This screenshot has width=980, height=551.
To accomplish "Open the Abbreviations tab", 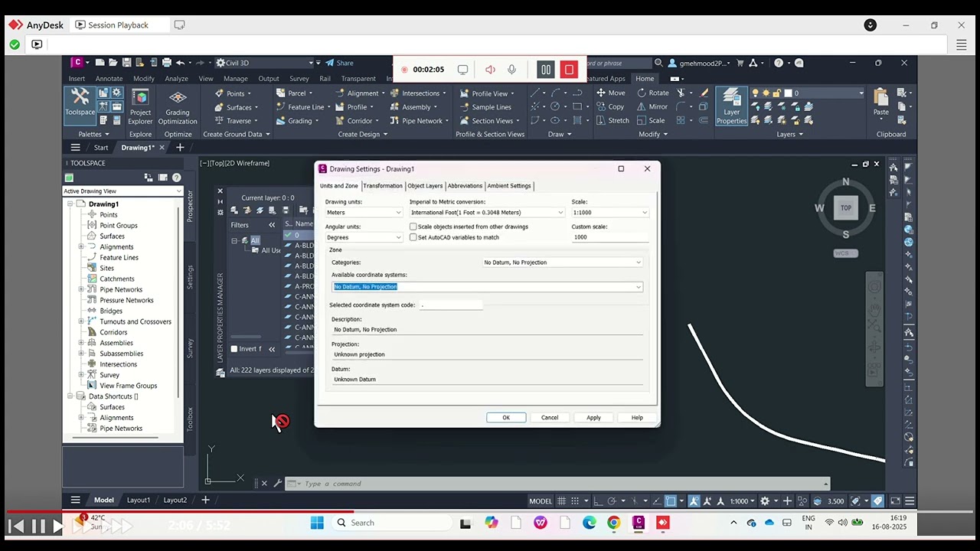I will point(465,186).
